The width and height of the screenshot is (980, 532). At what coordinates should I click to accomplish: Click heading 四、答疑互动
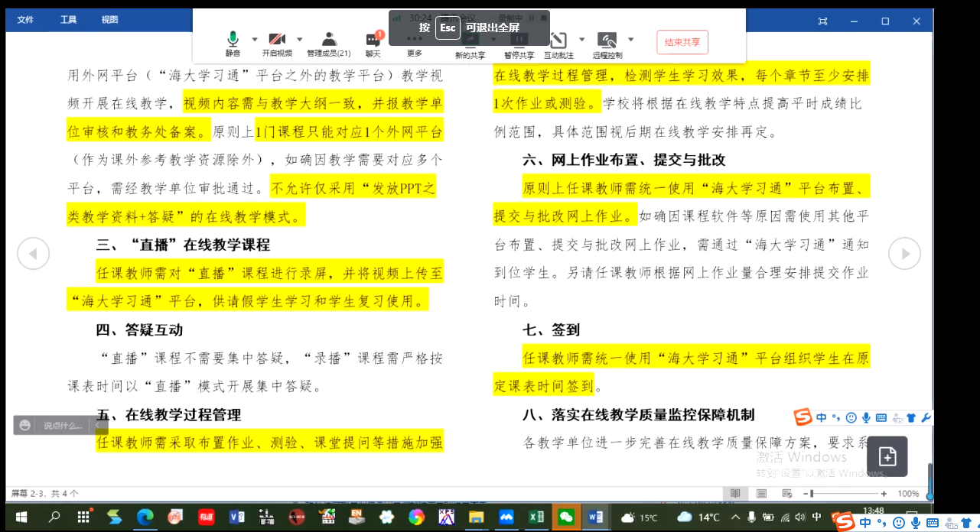pos(139,330)
